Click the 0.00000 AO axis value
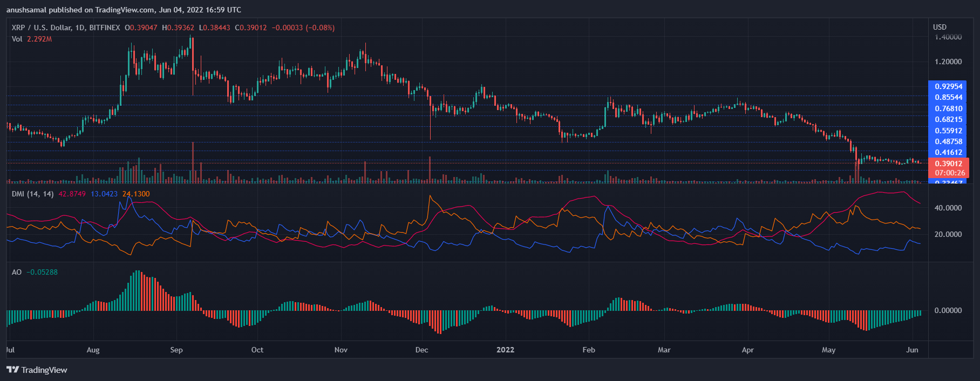 pos(948,310)
